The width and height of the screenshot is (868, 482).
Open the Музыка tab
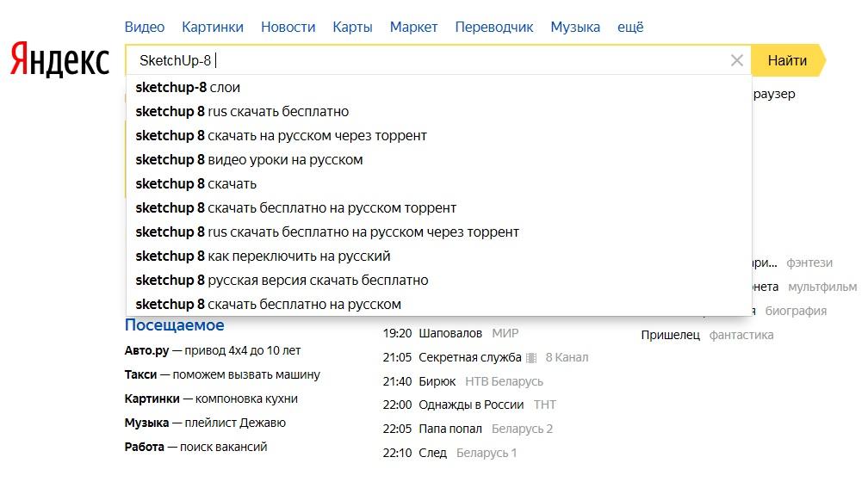point(575,28)
